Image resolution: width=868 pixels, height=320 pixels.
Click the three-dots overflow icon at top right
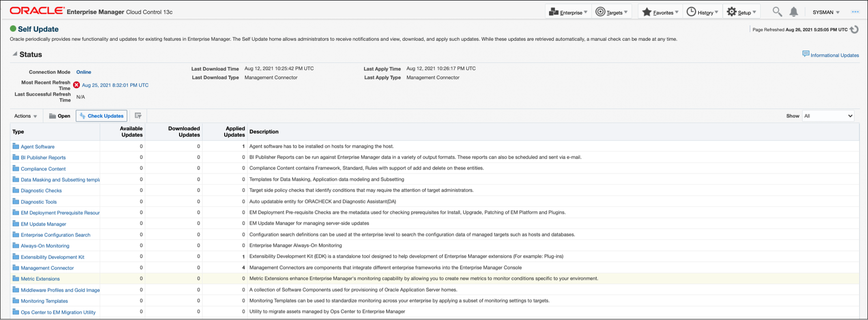[855, 12]
